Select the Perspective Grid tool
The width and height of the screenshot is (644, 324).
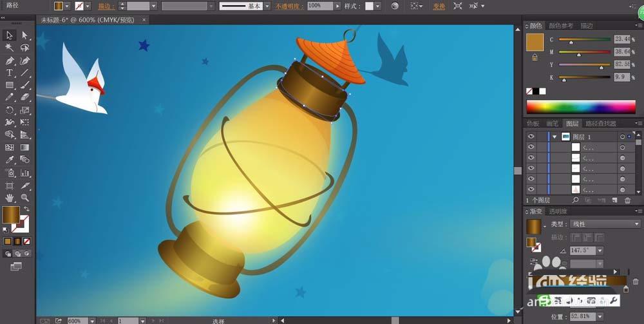pos(24,135)
